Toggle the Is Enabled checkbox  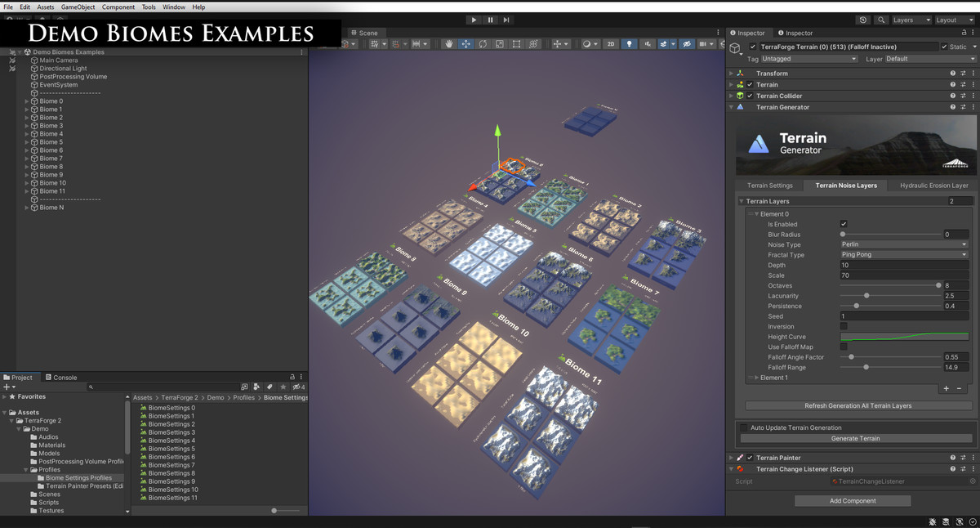click(844, 224)
